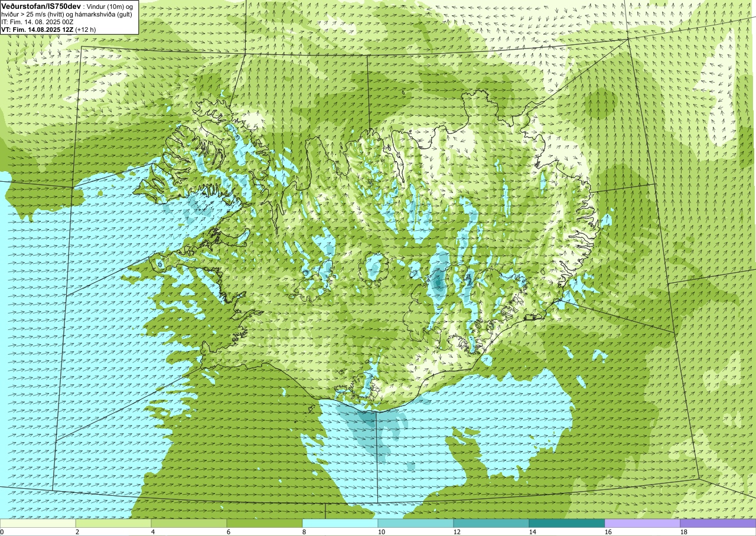Select the 4–6 m/s green legend swatch

[x=189, y=523]
